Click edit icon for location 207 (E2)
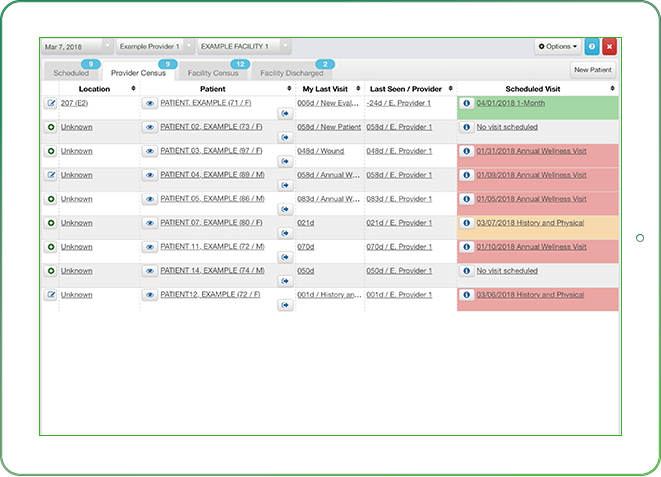Viewport: 661px width, 477px height. coord(50,103)
